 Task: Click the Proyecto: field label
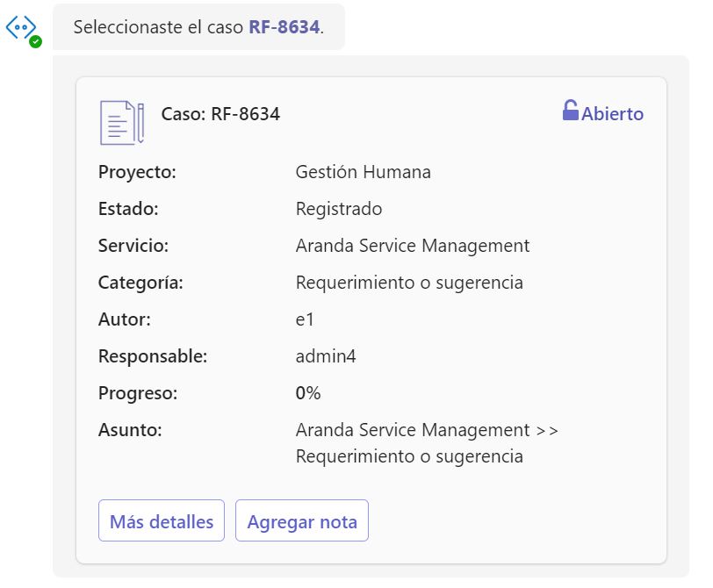click(137, 172)
